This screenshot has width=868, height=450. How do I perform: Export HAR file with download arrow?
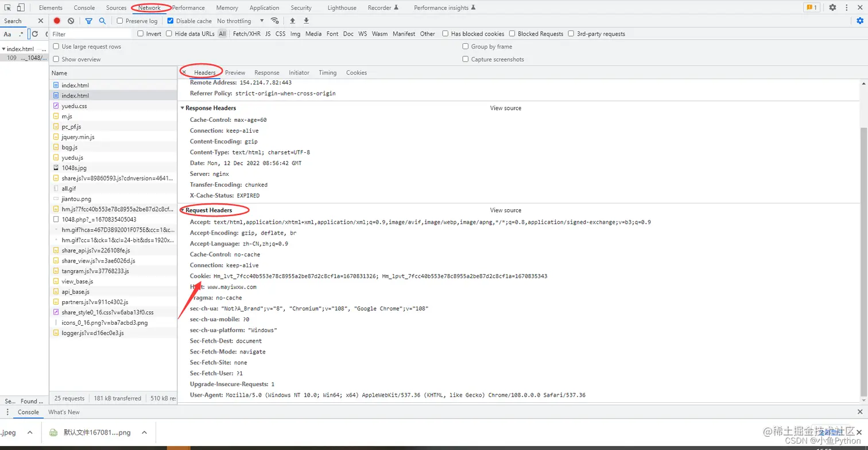[306, 21]
